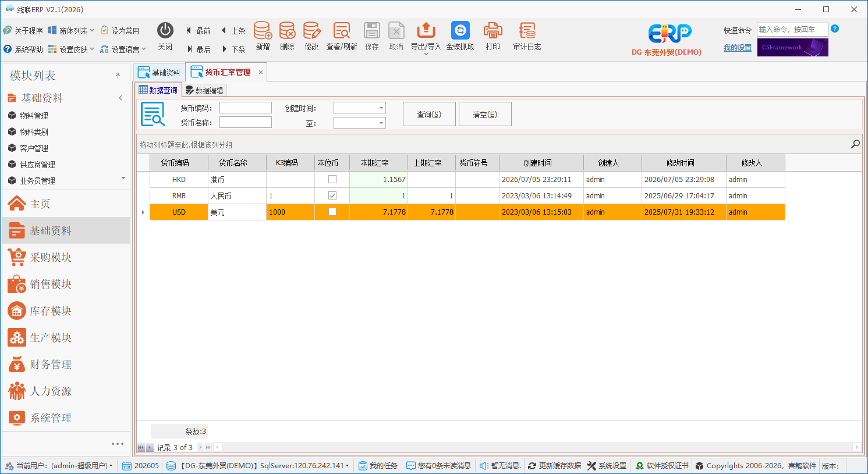
Task: Toggle 本位币 checkbox for HKD row
Action: coord(332,179)
